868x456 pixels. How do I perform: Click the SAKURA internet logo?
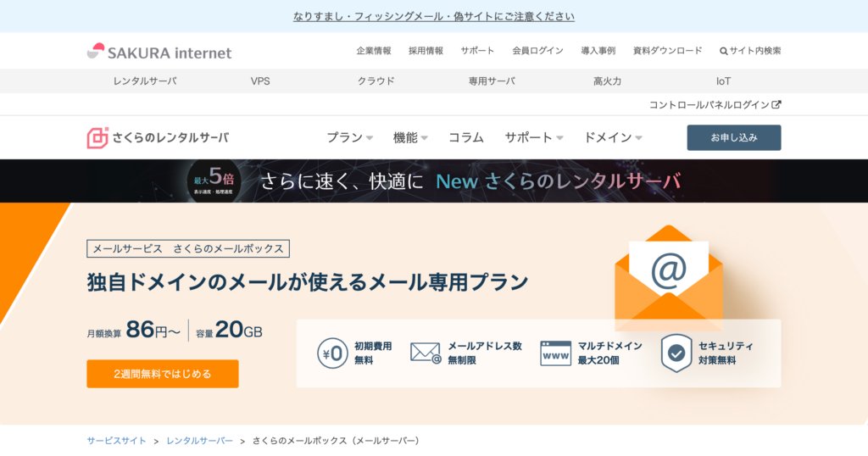[159, 52]
